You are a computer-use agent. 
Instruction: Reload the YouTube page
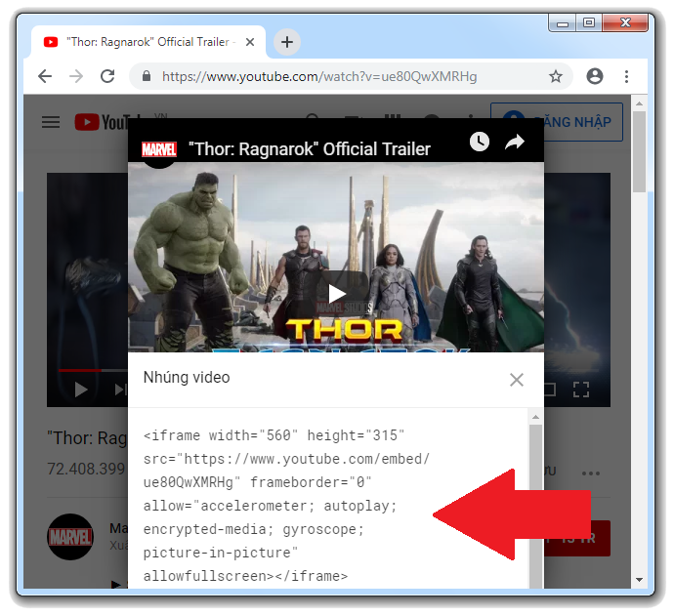(107, 76)
